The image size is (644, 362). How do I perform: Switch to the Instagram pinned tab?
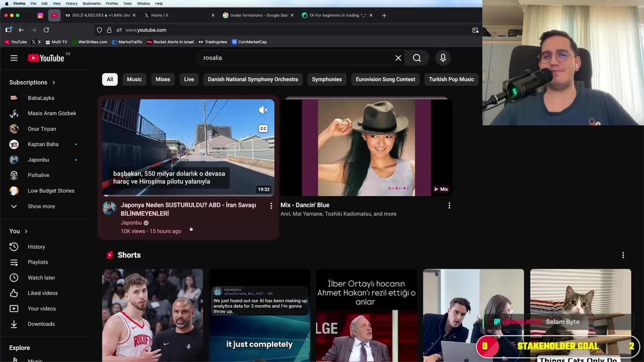(40, 16)
